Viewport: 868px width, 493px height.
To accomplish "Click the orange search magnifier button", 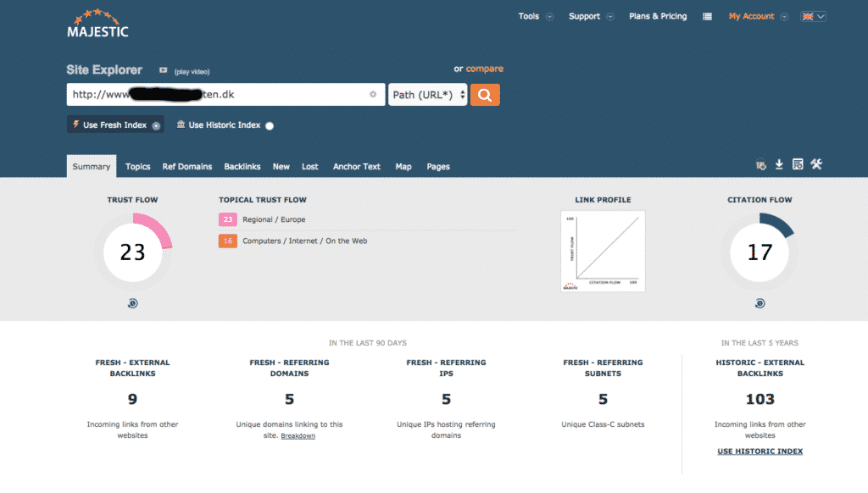I will (x=485, y=95).
